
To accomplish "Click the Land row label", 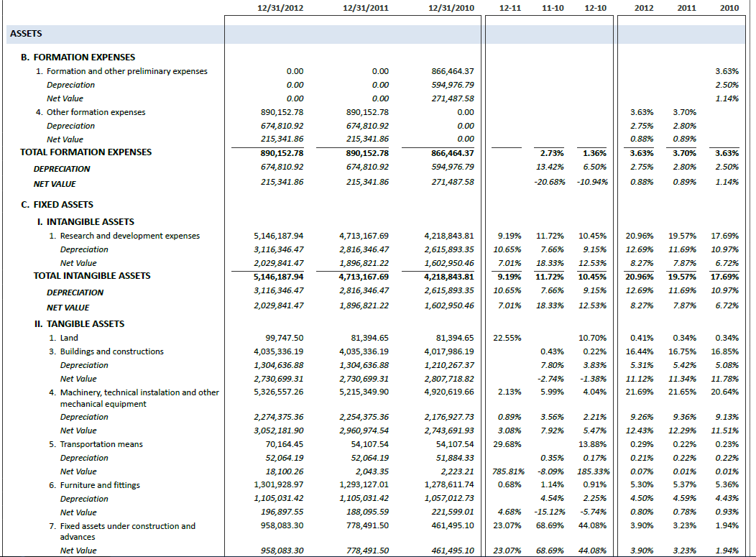I will click(69, 338).
